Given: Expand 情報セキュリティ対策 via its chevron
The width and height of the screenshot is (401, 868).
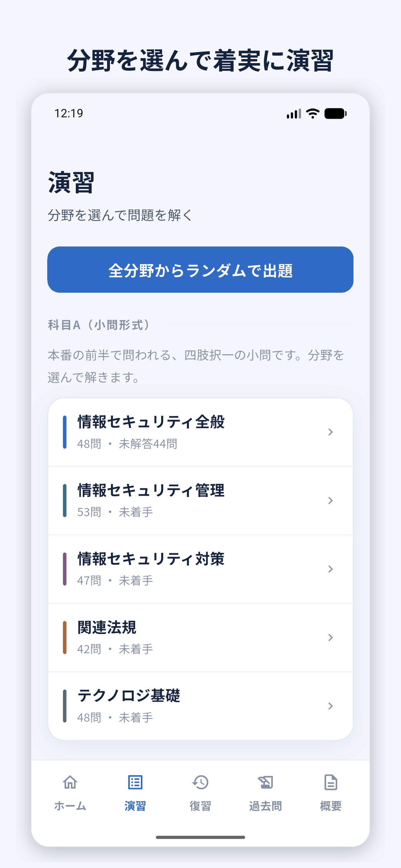Looking at the screenshot, I should point(331,569).
